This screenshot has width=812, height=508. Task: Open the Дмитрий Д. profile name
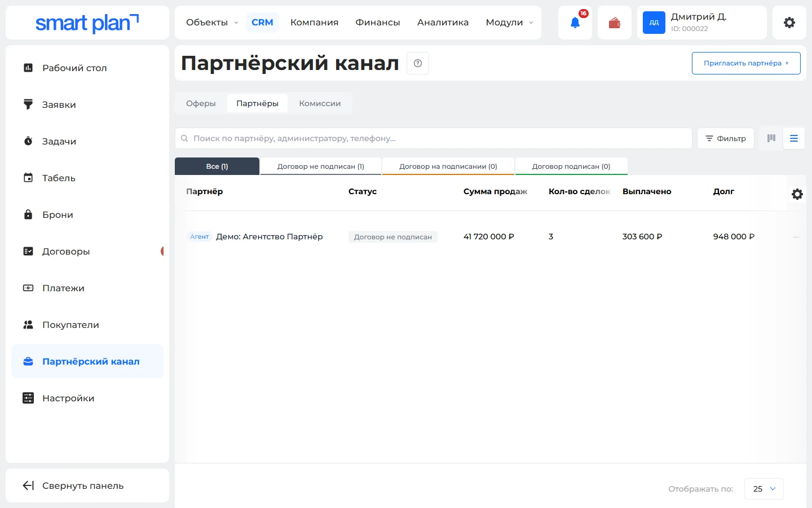(699, 17)
